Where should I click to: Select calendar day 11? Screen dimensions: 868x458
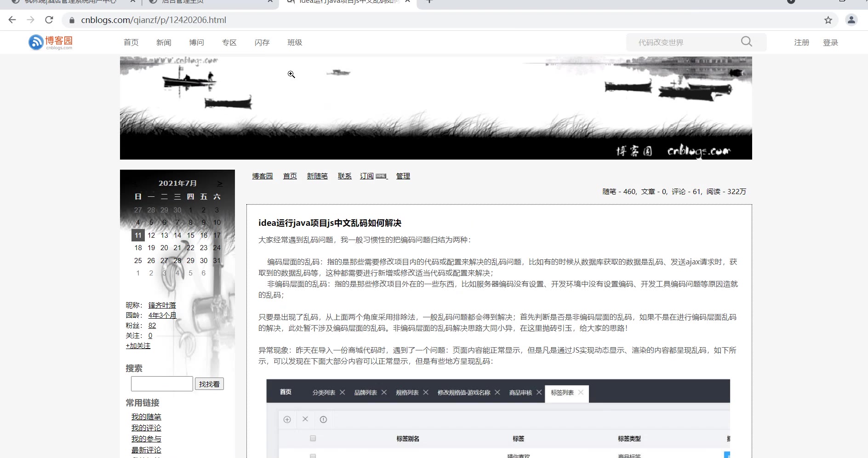click(138, 235)
